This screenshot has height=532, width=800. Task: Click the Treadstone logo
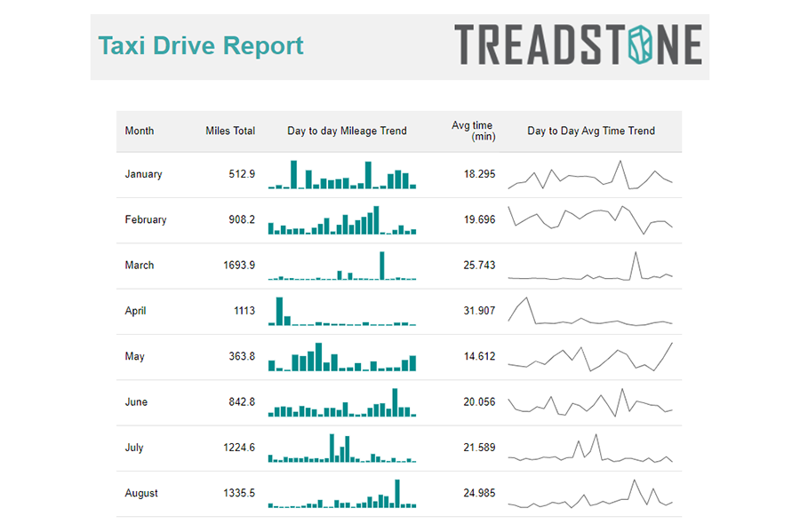point(578,44)
